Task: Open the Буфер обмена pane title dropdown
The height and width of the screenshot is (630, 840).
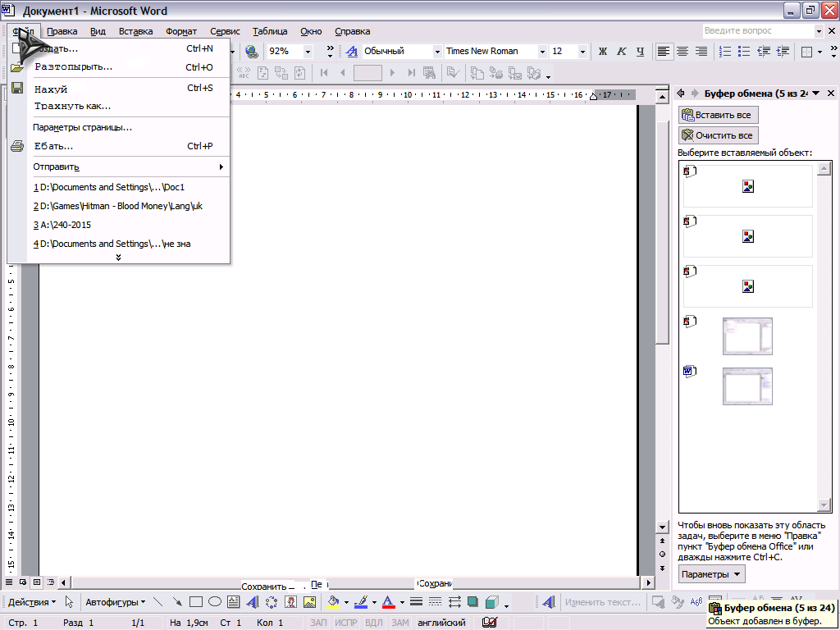Action: point(816,94)
